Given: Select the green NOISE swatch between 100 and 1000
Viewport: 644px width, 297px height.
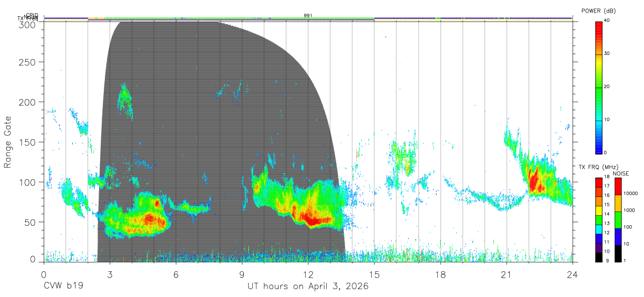Looking at the screenshot, I should point(618,219).
